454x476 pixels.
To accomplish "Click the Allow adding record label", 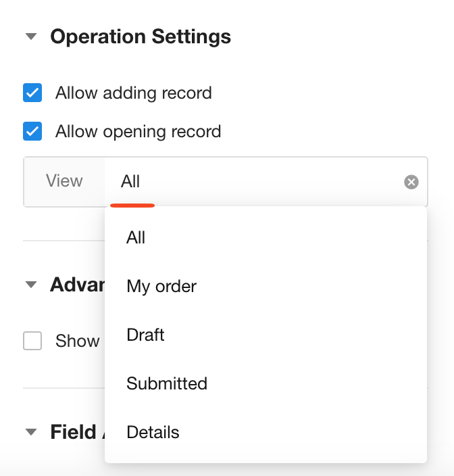I will 134,93.
